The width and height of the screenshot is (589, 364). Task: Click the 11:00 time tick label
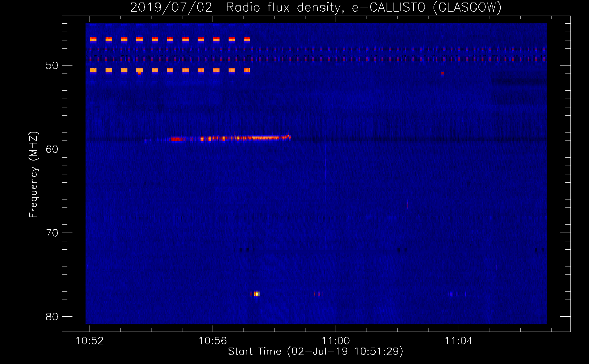pos(336,341)
